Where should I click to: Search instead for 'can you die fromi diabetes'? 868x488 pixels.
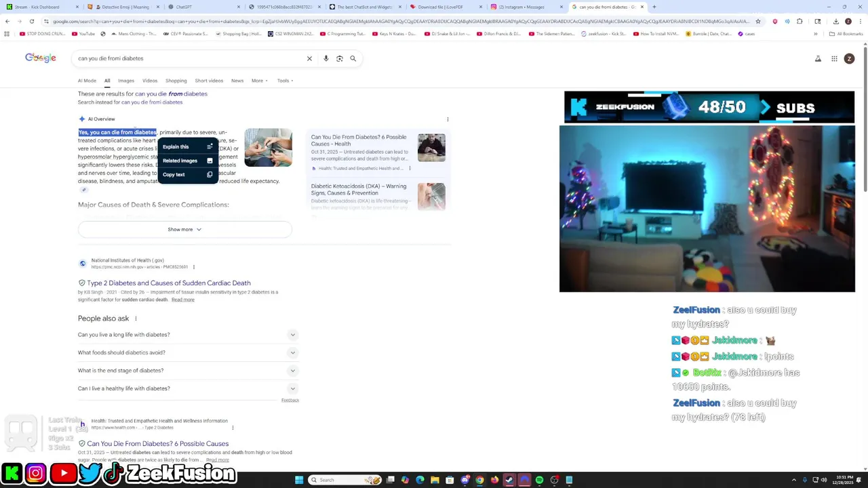(x=152, y=102)
